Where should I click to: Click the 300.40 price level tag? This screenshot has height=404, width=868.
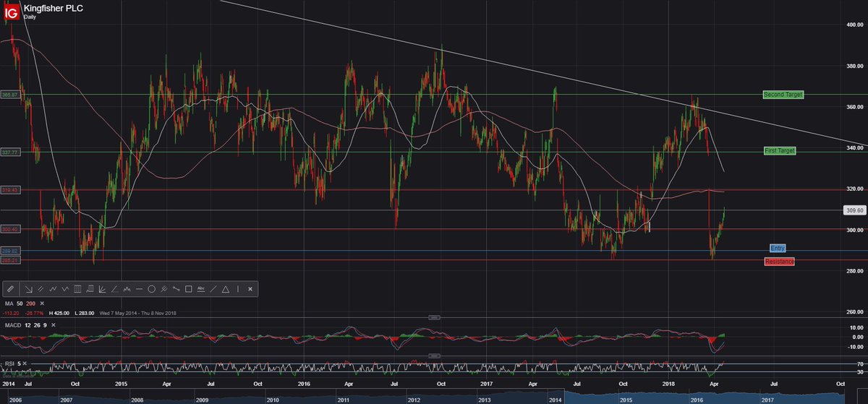10,229
